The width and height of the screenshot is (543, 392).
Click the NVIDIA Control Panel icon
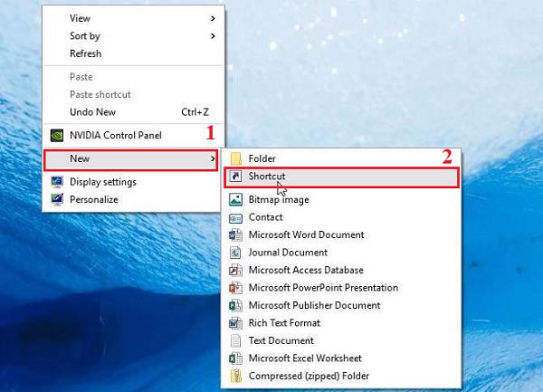57,136
